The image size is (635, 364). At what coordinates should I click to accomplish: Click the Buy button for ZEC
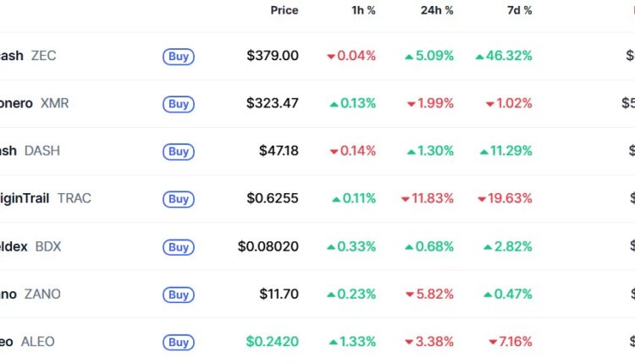178,57
